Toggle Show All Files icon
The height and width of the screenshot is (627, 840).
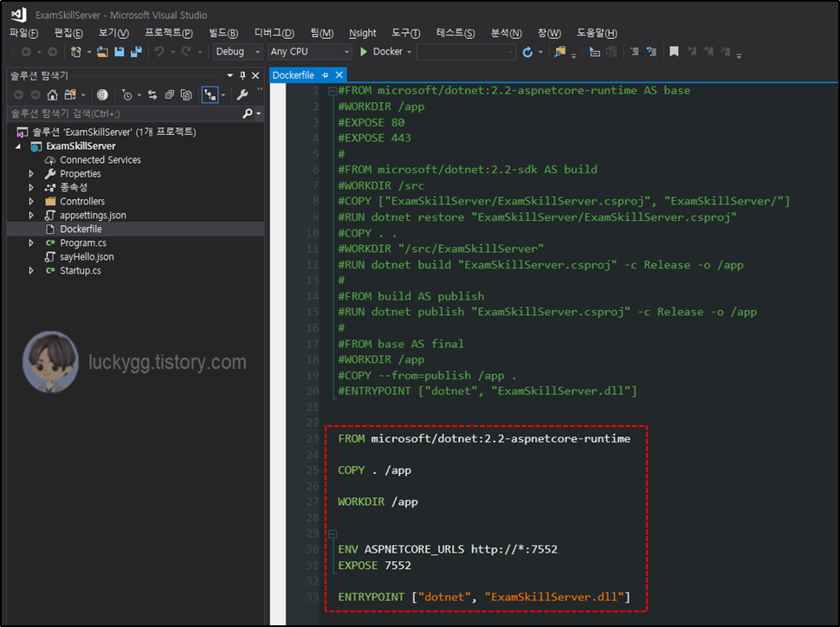click(186, 95)
